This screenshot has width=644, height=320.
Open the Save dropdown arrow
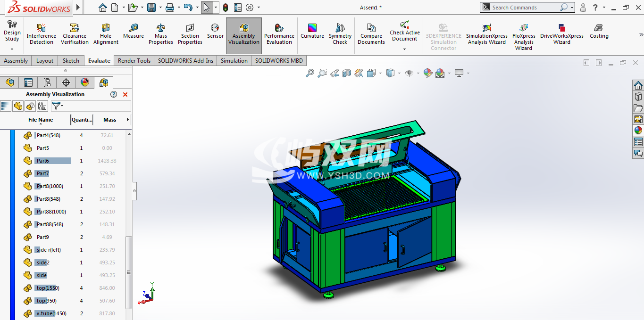point(160,8)
